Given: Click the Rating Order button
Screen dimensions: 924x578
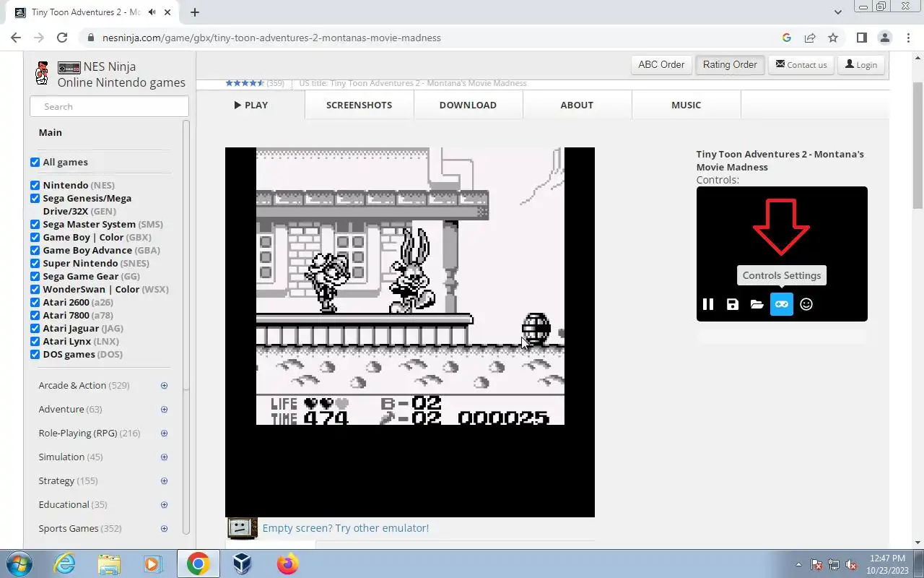Looking at the screenshot, I should (x=730, y=64).
